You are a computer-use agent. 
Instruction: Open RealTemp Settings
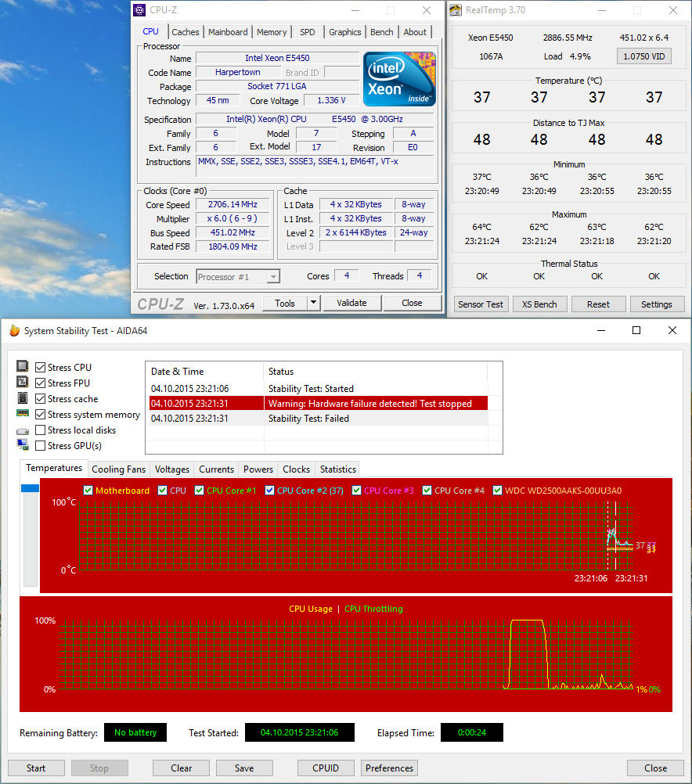657,304
